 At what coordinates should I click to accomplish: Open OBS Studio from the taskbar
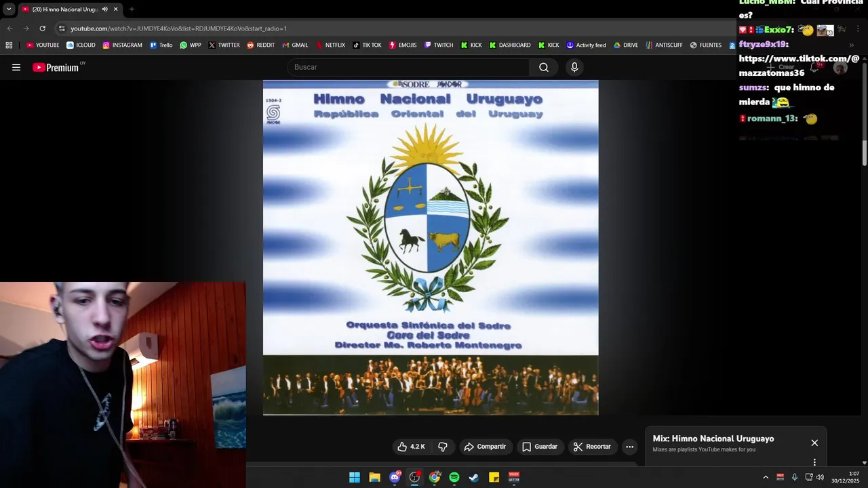point(414,477)
